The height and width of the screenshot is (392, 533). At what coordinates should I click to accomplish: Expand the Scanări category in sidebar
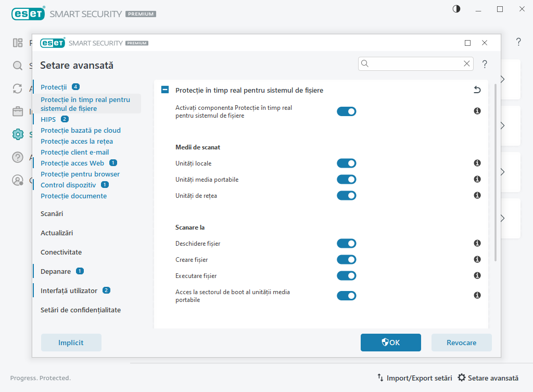(52, 213)
